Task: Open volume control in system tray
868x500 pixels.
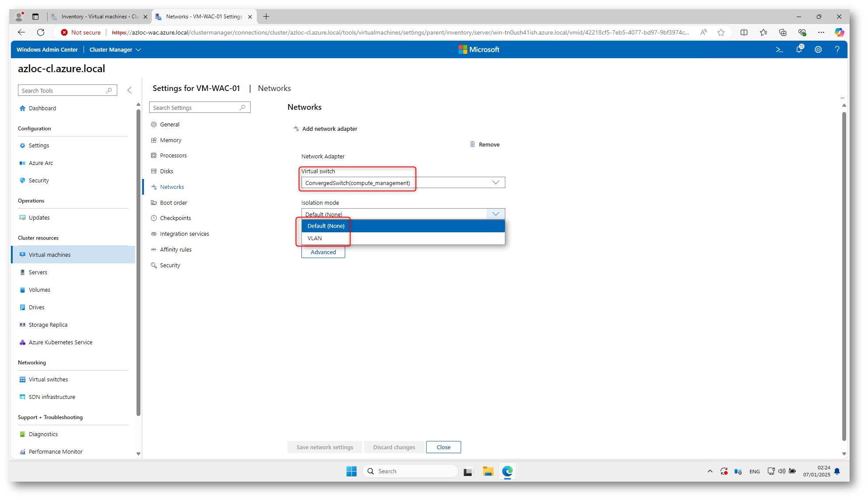Action: pos(781,471)
